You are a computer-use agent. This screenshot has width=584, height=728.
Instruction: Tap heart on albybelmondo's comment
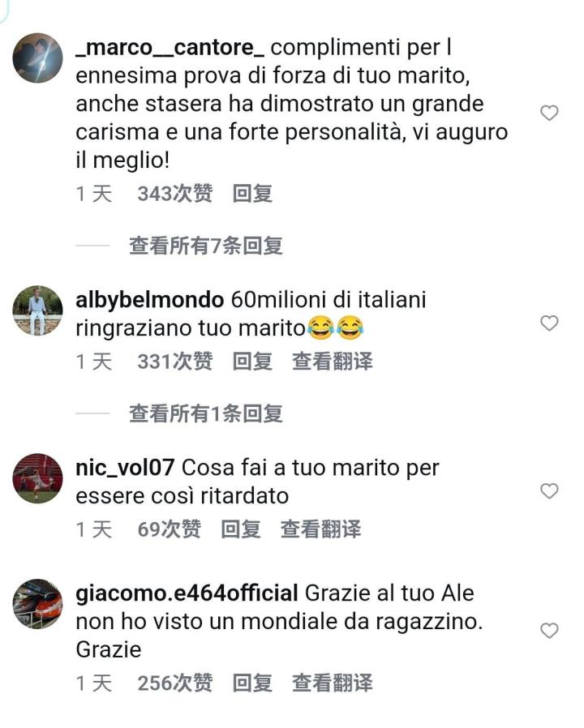tap(549, 323)
